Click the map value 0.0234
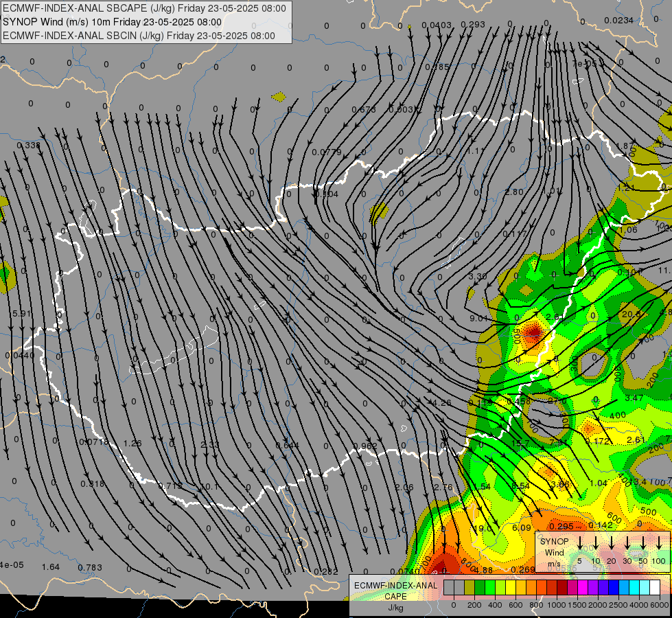Image resolution: width=672 pixels, height=618 pixels. (x=619, y=20)
